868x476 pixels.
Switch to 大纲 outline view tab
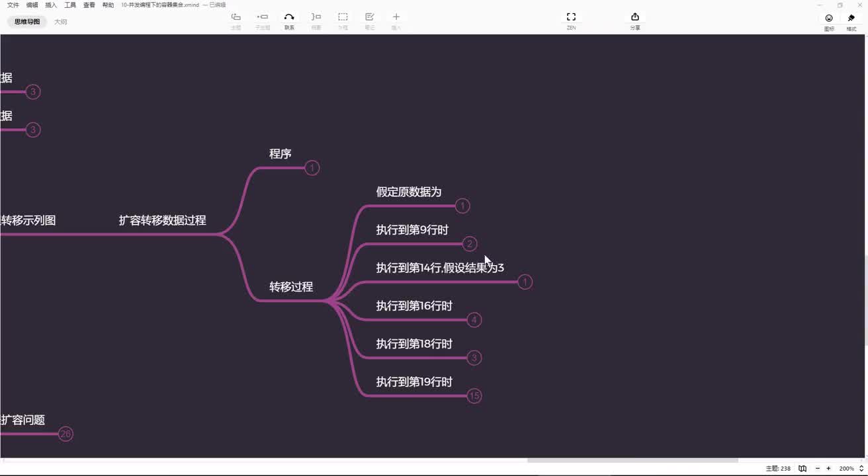click(60, 22)
